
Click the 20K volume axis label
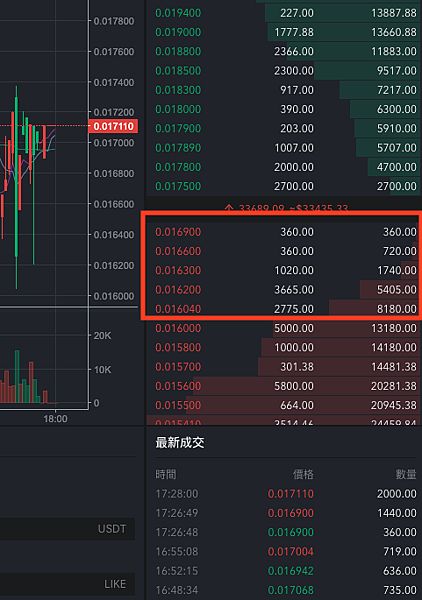pyautogui.click(x=103, y=336)
